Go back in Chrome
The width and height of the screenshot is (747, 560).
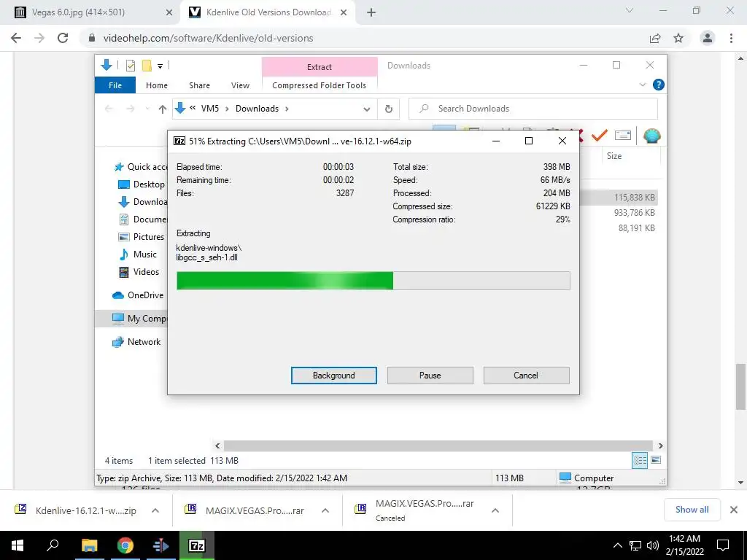pos(16,38)
